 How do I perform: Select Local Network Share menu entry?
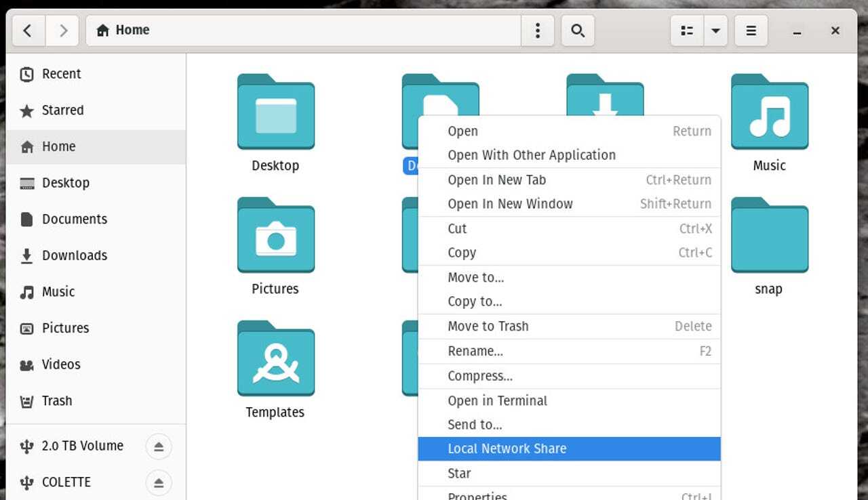click(x=507, y=449)
